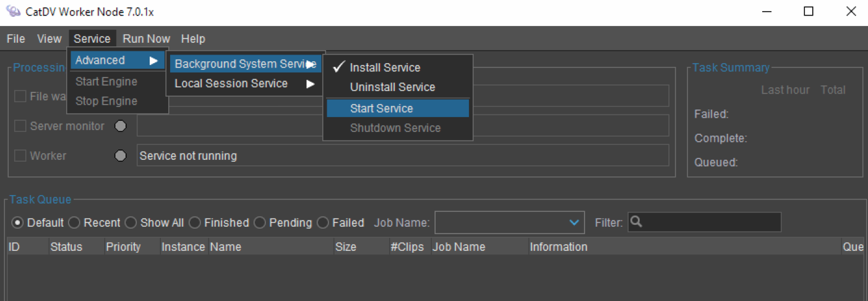This screenshot has width=868, height=301.
Task: Toggle the Server monitor checkbox
Action: 20,126
